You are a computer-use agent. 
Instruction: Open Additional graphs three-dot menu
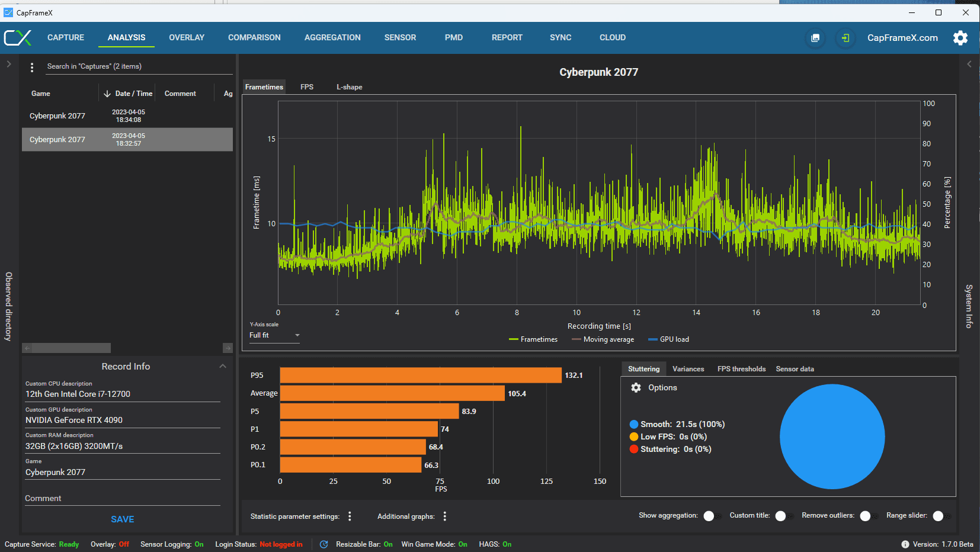pos(445,516)
